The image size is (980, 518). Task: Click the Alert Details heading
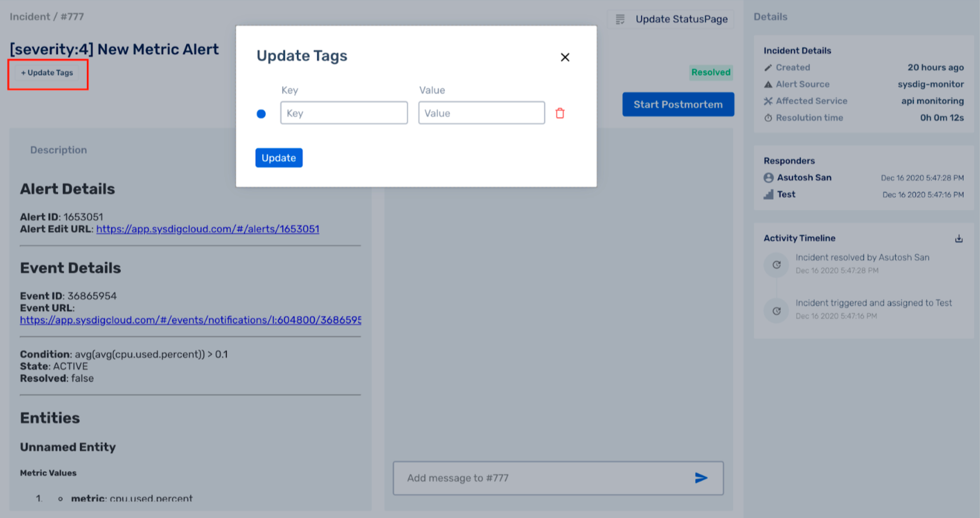pos(68,189)
